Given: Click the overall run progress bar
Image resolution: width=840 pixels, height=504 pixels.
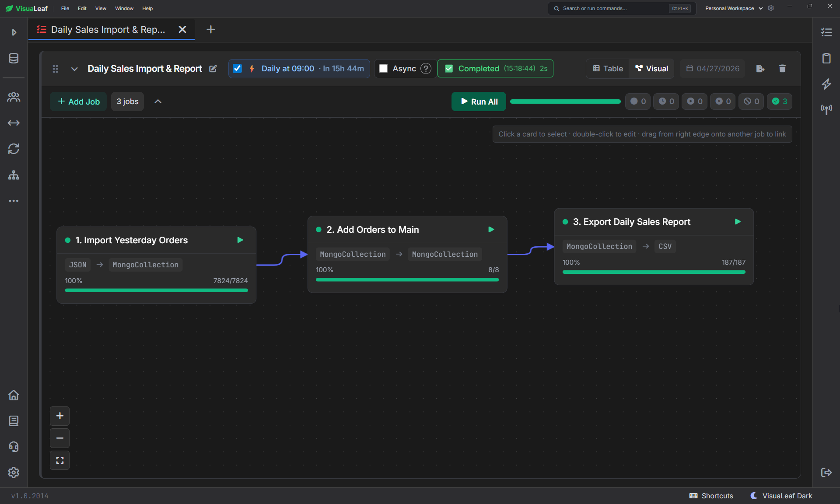Looking at the screenshot, I should click(565, 101).
